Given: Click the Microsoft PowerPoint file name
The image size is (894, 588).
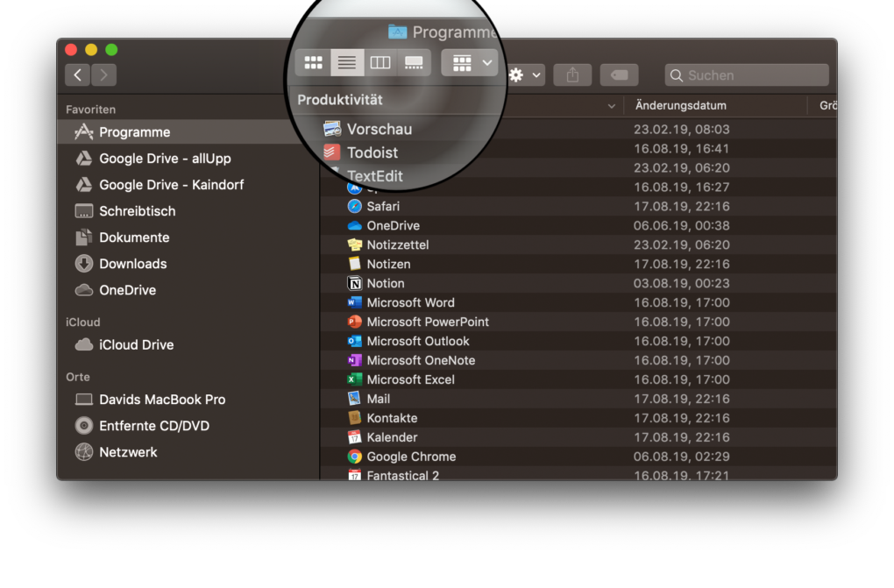Looking at the screenshot, I should click(x=428, y=322).
